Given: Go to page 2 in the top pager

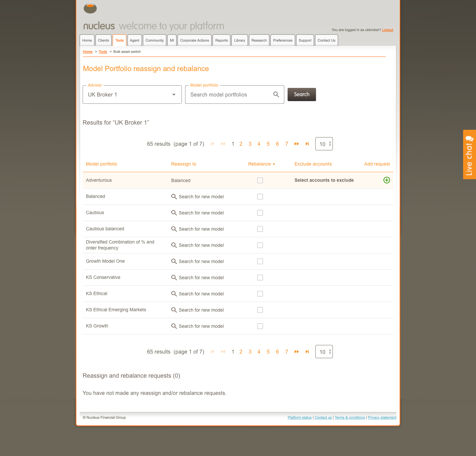Looking at the screenshot, I should (241, 144).
